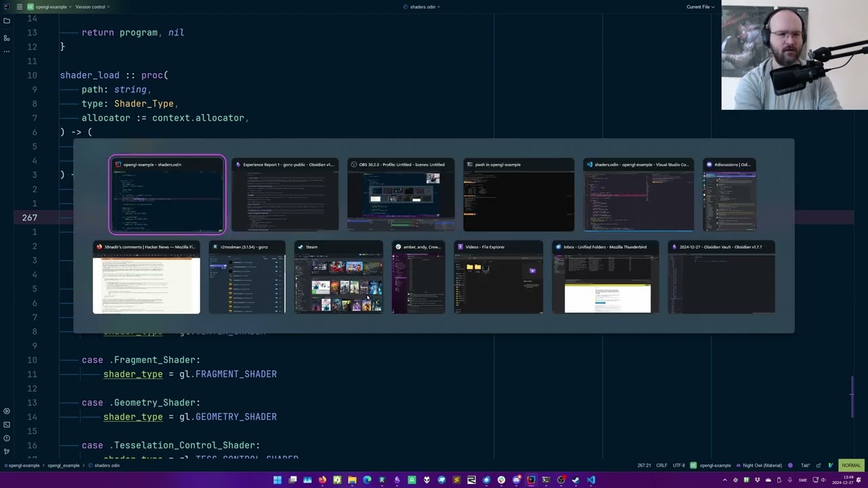The height and width of the screenshot is (488, 868).
Task: Switch to the Steam window thumbnail
Action: (x=338, y=278)
